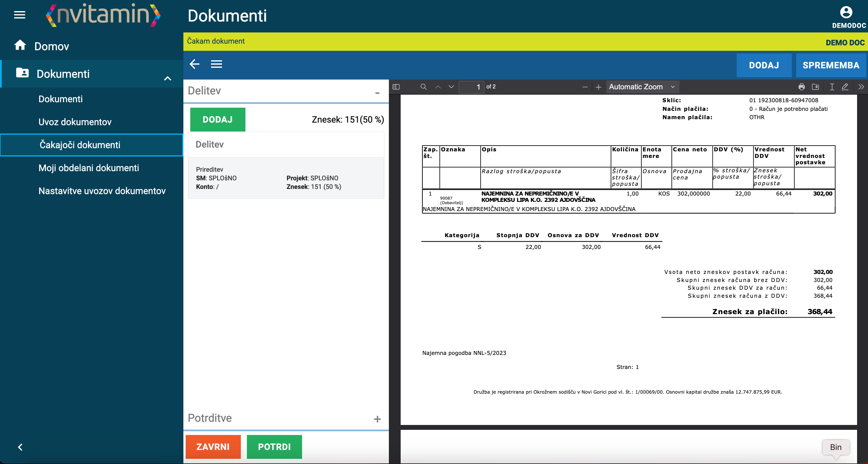Go back using the left arrow icon

pyautogui.click(x=194, y=64)
